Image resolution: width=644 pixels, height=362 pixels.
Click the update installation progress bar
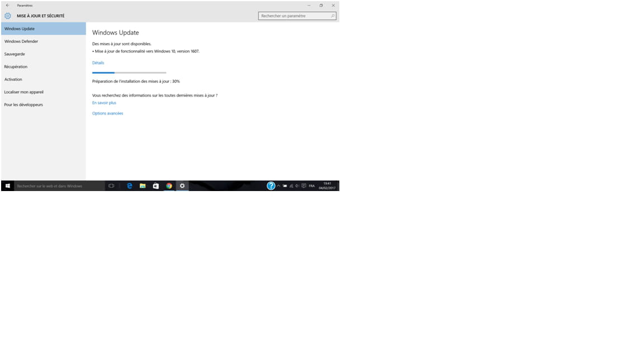(x=129, y=73)
